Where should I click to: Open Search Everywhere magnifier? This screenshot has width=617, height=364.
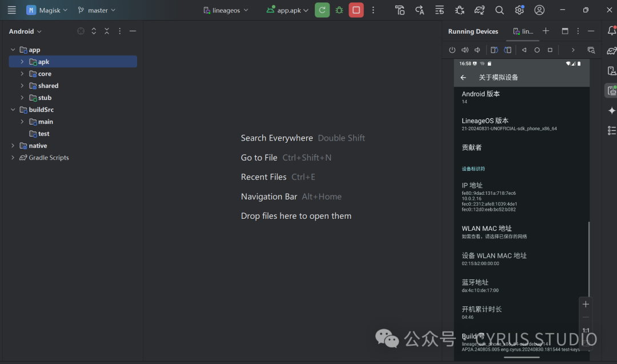(499, 10)
